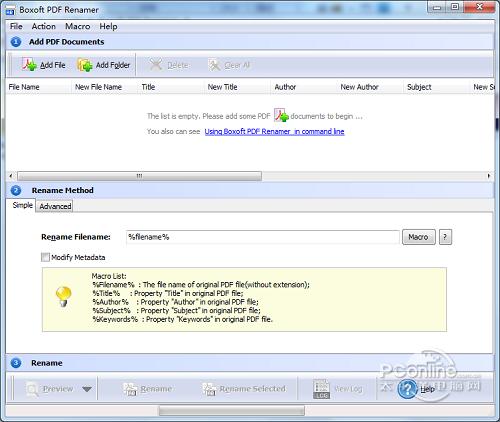The width and height of the screenshot is (500, 422).
Task: Click the Rename Selected button
Action: (244, 389)
